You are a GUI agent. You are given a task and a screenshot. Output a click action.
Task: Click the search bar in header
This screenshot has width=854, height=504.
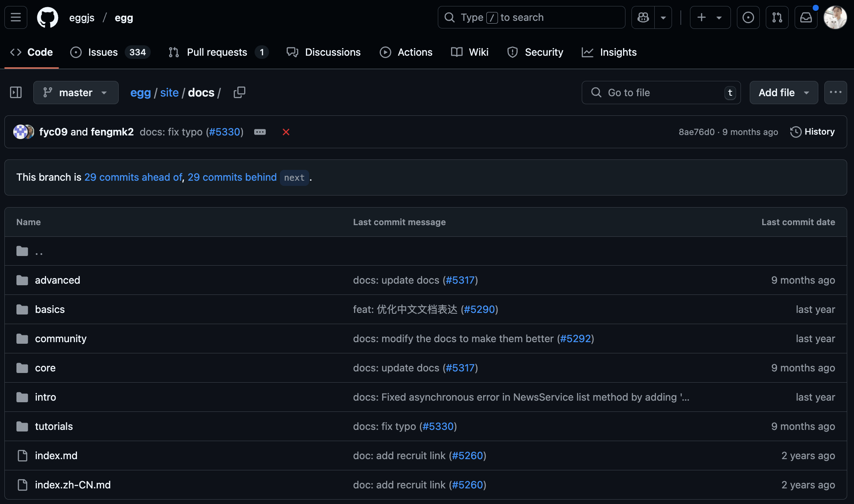pos(531,17)
